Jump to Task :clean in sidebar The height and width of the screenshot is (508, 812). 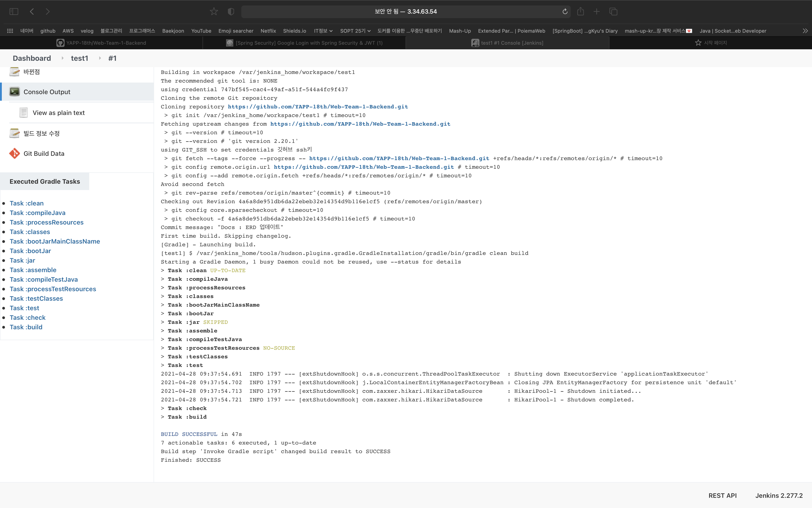[27, 203]
